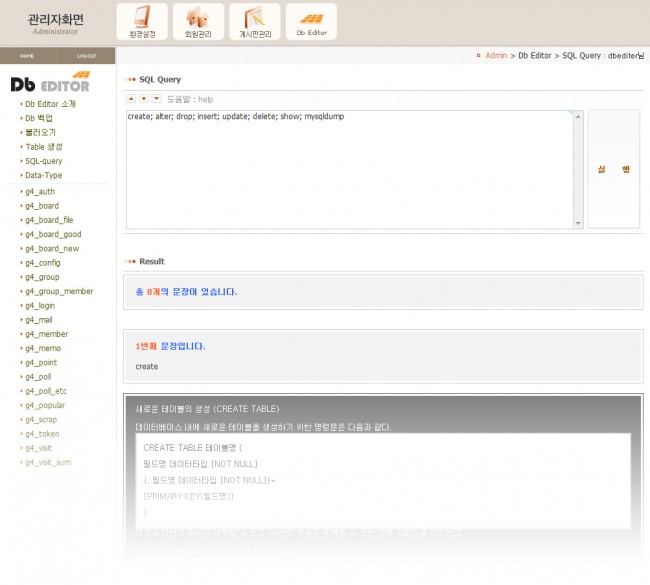
Task: Click the down-arrow icon above query box
Action: (x=157, y=99)
